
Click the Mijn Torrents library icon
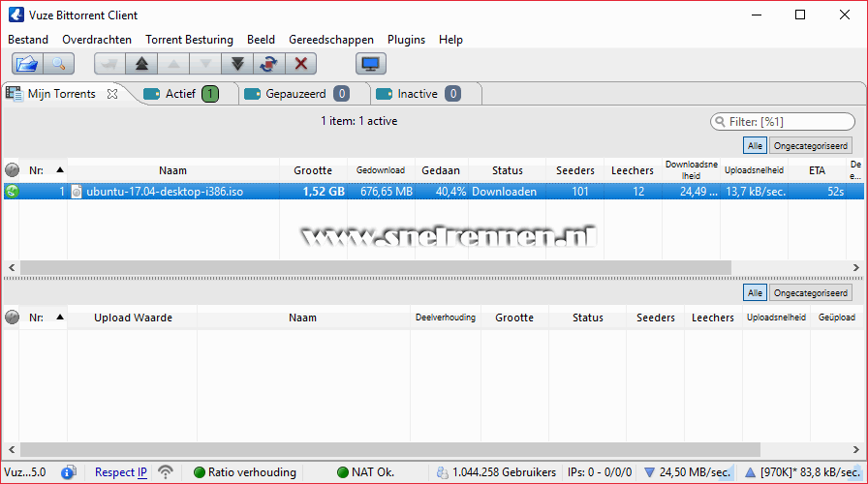14,94
